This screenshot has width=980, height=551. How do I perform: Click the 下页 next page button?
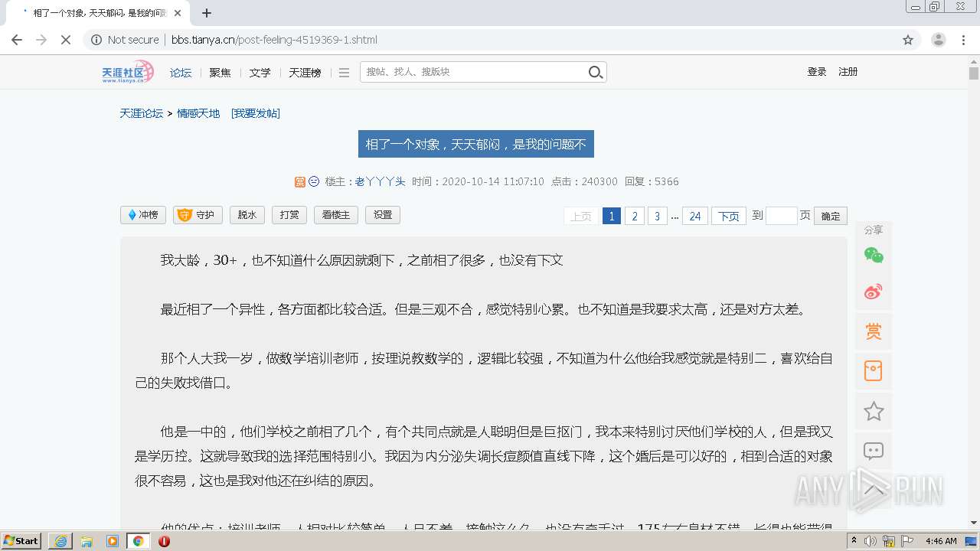click(x=729, y=217)
